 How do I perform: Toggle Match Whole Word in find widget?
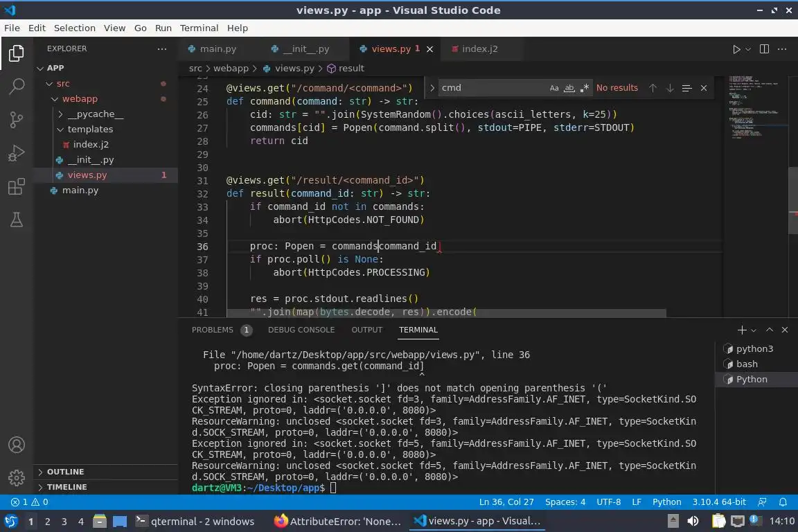(x=569, y=88)
